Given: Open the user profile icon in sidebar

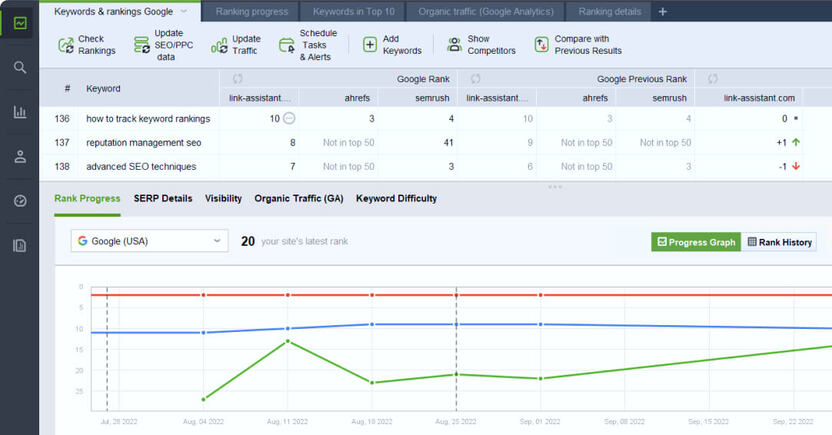Looking at the screenshot, I should point(20,156).
